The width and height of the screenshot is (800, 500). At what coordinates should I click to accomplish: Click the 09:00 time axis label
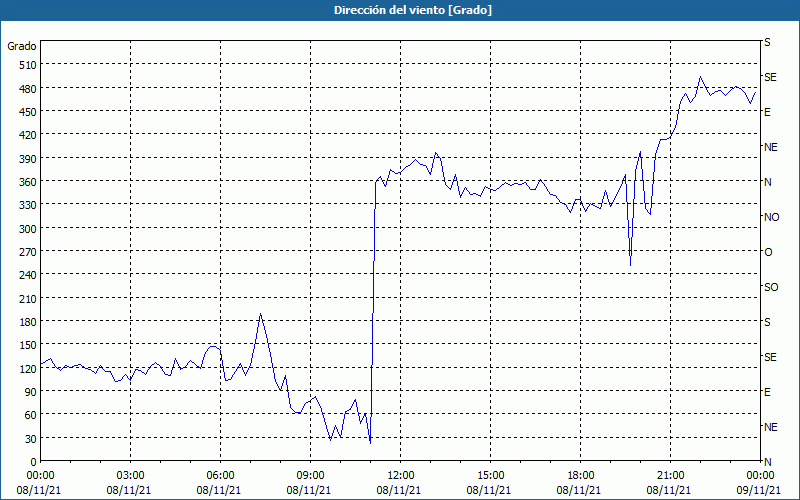311,476
